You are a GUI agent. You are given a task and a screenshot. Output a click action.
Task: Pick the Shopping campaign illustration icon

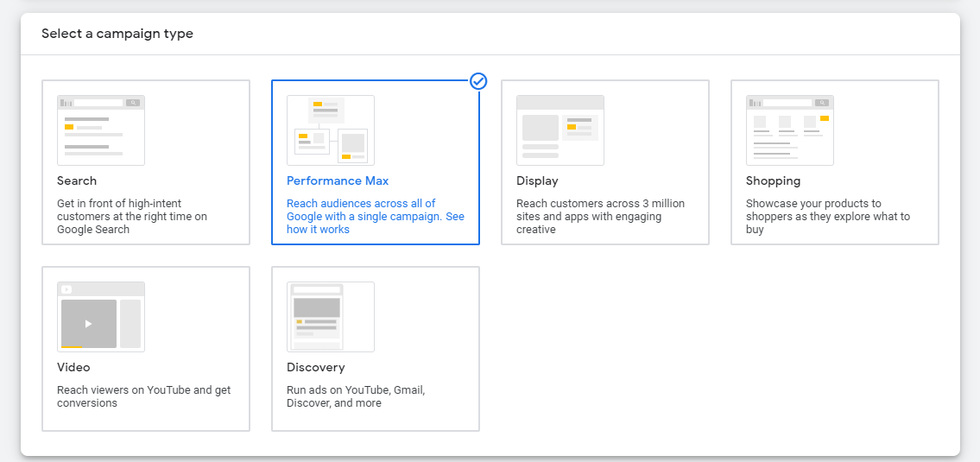(789, 130)
